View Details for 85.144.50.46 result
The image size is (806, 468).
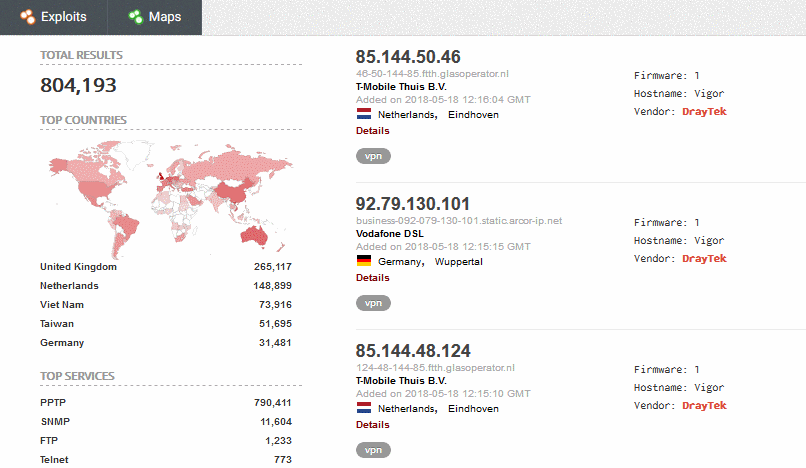coord(372,130)
